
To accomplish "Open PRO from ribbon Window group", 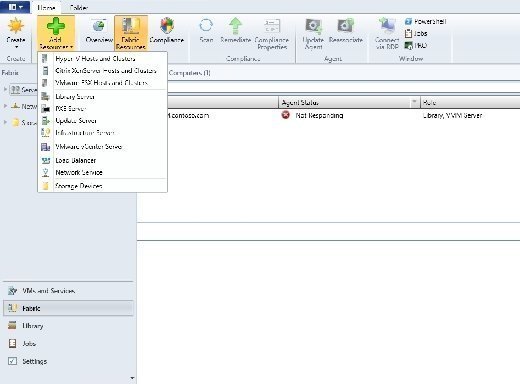I will click(x=416, y=46).
